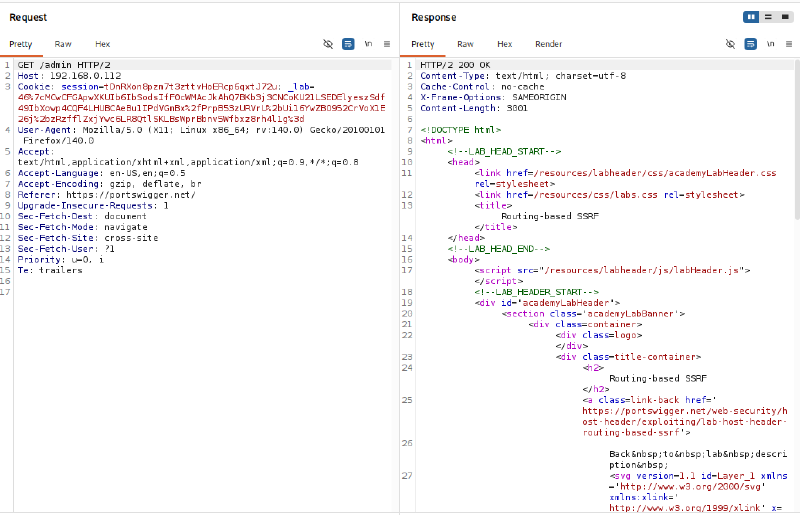Click the Content-Length response header
Screen dimensions: 800x515
[x=474, y=108]
